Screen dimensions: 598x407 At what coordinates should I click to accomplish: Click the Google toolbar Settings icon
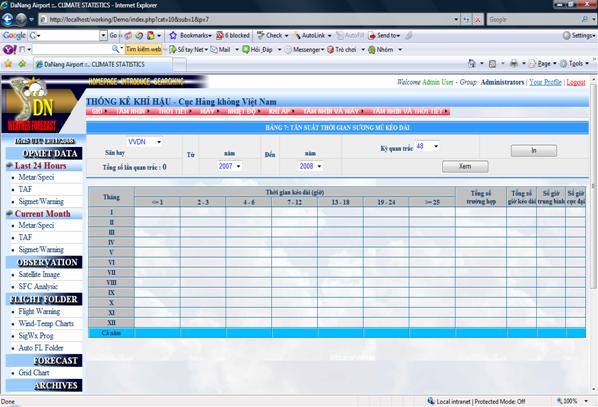tap(567, 35)
